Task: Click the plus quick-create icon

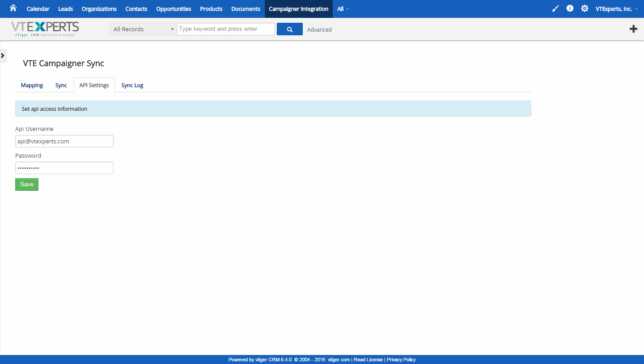Action: point(633,29)
